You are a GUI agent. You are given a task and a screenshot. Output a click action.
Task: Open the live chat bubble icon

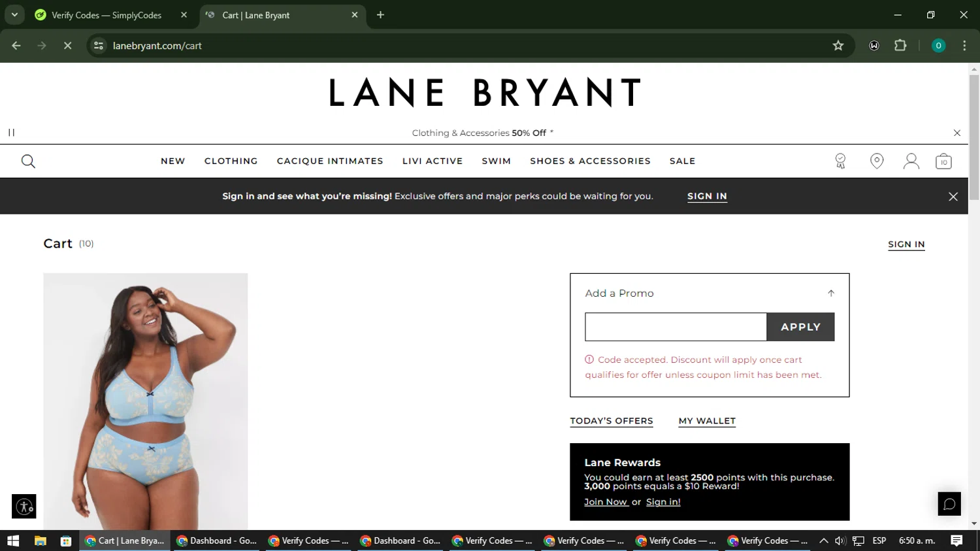pyautogui.click(x=949, y=504)
